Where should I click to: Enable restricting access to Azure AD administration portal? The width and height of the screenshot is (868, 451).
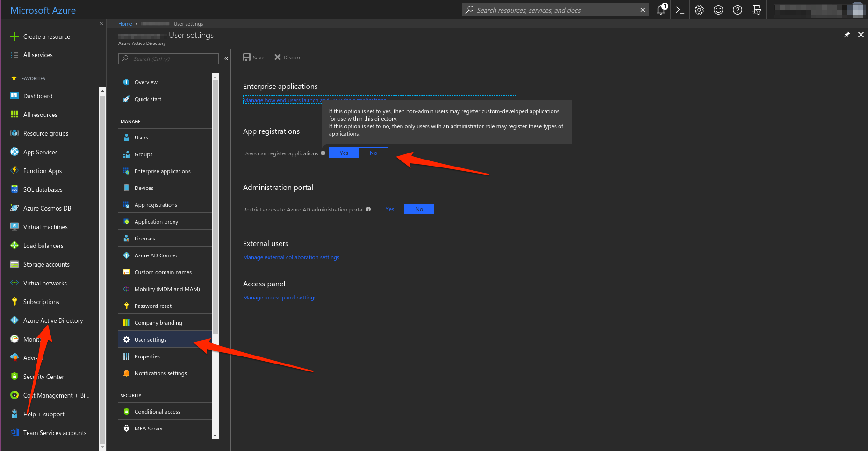click(x=389, y=209)
